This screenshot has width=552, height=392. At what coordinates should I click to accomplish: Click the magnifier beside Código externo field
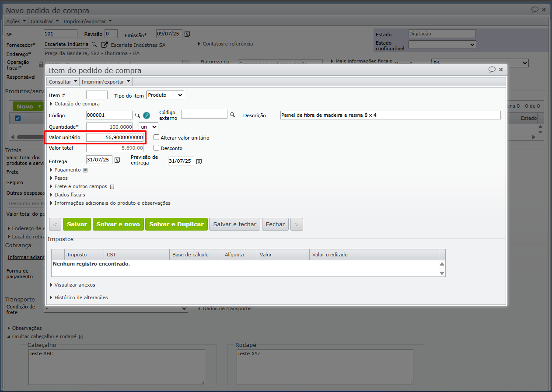pyautogui.click(x=233, y=115)
